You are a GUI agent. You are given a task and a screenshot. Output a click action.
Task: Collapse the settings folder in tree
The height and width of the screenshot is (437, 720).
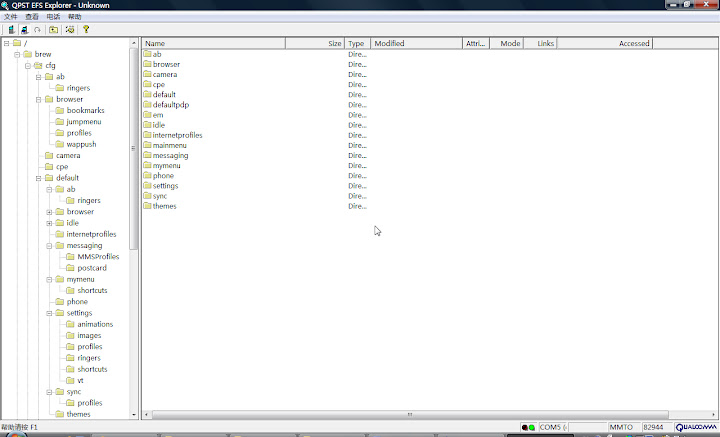click(49, 313)
